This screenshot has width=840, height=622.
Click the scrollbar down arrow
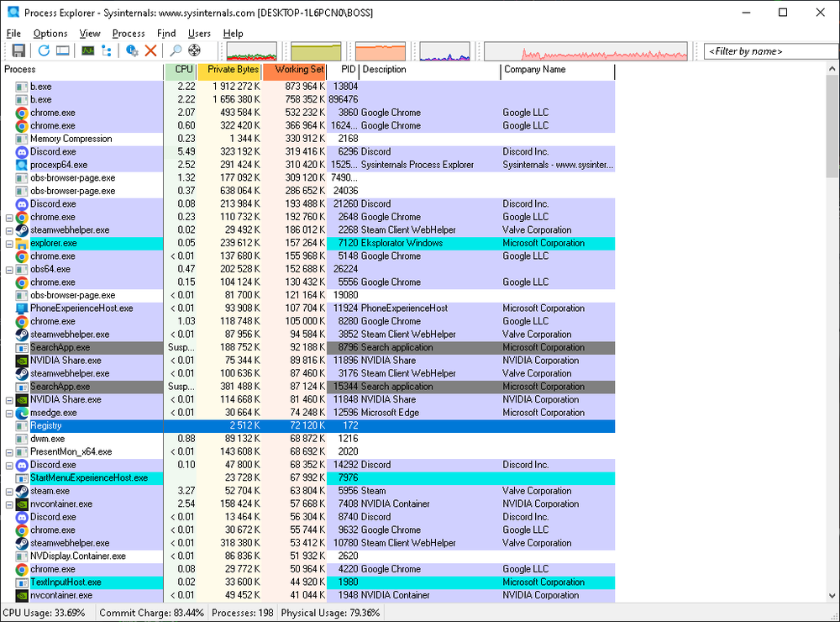832,596
